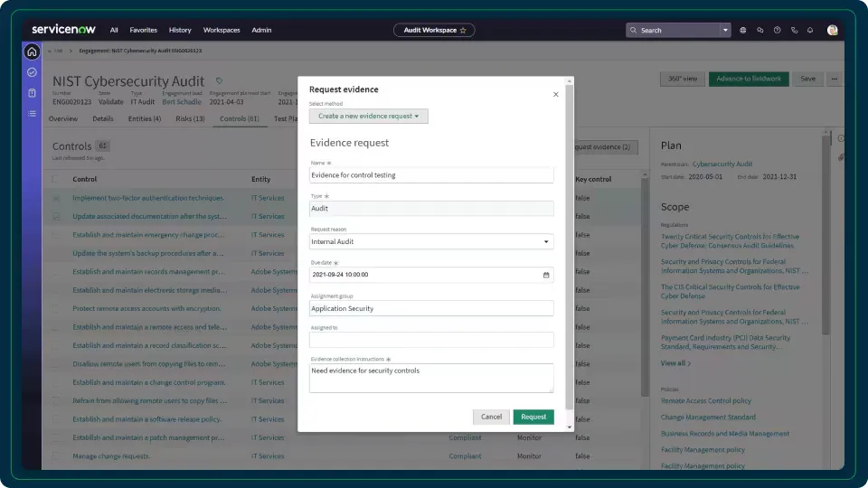Image resolution: width=868 pixels, height=488 pixels.
Task: Expand the search scope dropdown arrow
Action: pyautogui.click(x=725, y=30)
